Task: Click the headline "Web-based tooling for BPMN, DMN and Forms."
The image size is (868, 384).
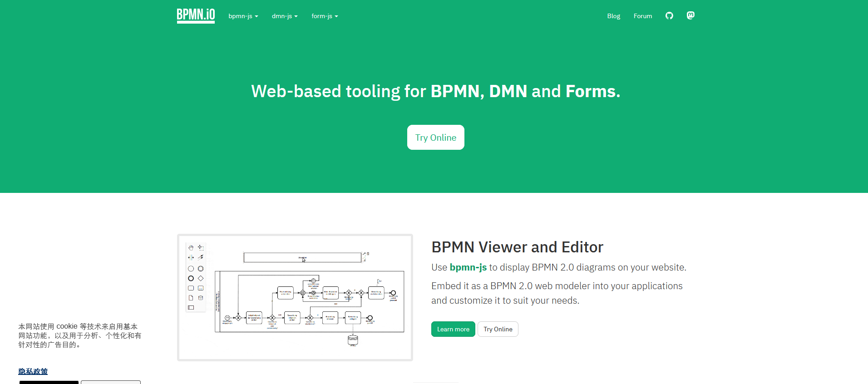Action: (436, 91)
